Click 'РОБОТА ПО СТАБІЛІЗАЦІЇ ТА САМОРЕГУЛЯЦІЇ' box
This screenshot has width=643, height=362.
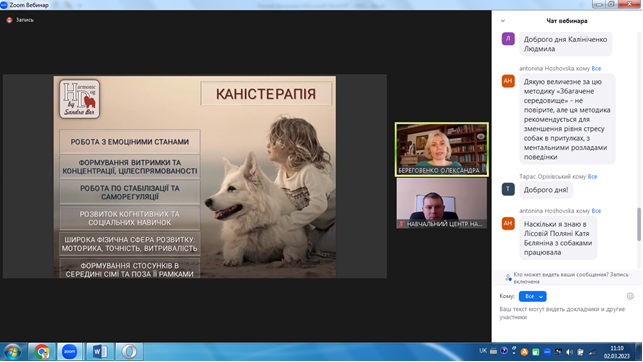tap(130, 192)
